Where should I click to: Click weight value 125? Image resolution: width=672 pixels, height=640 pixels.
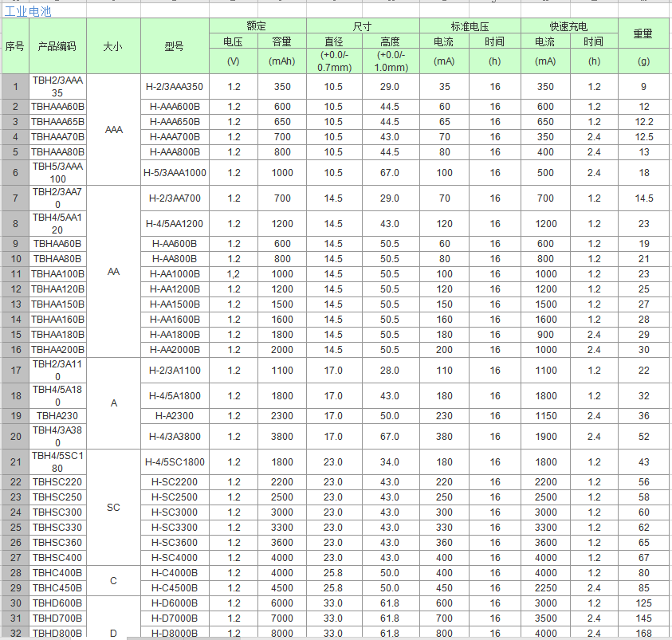pos(644,603)
